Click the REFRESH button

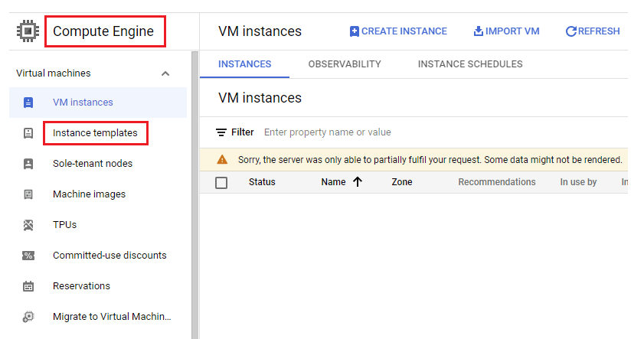coord(593,31)
